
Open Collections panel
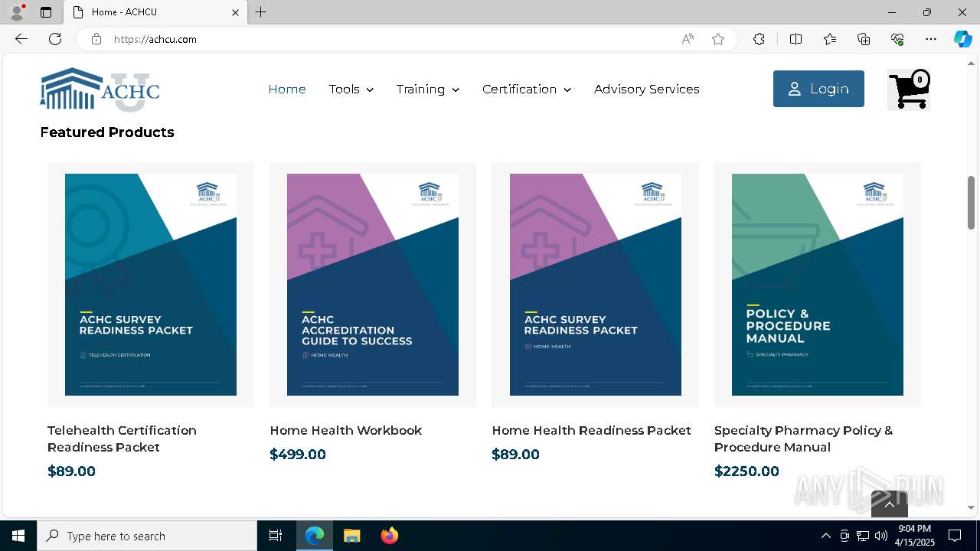864,39
